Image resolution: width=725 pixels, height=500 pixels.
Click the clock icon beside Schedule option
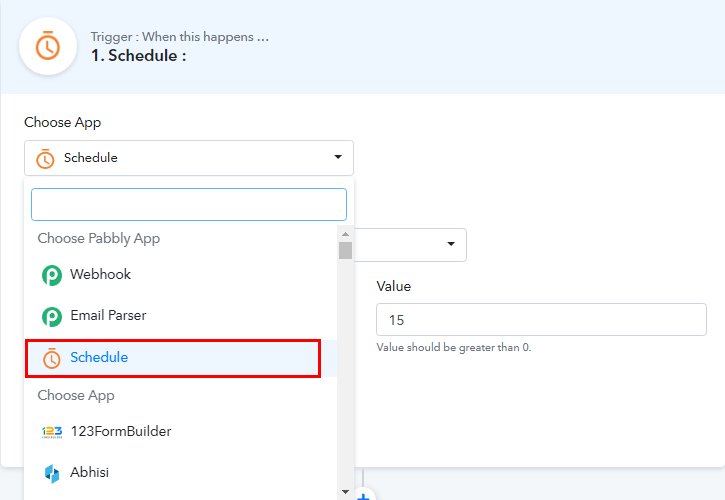coord(51,358)
